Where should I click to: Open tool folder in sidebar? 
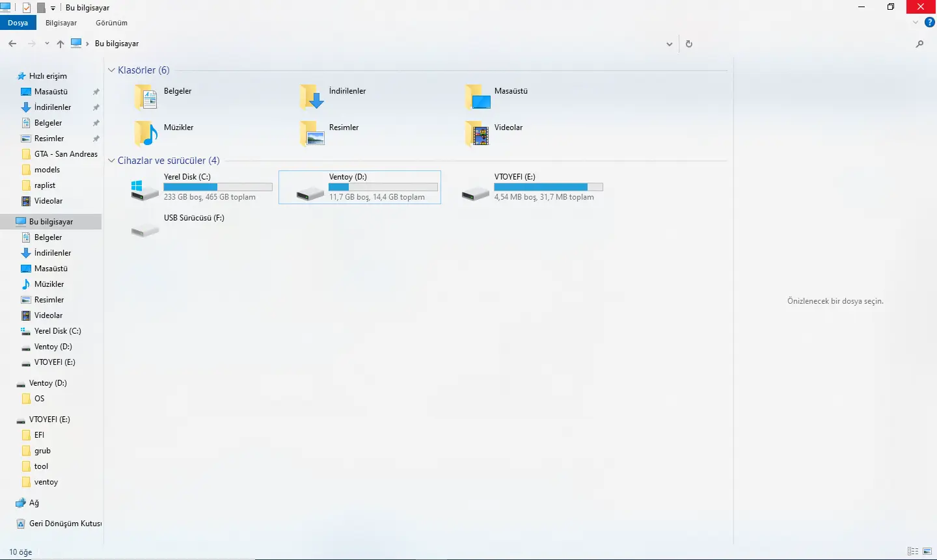(34, 466)
